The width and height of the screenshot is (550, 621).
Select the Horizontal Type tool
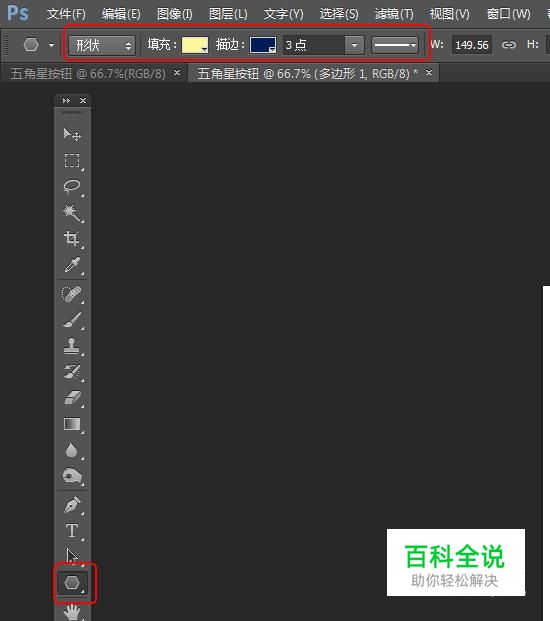(x=72, y=531)
